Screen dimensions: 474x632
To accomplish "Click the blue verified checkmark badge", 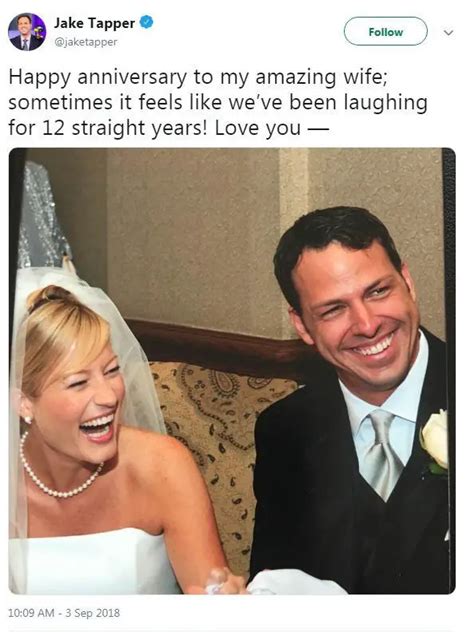I will click(146, 22).
